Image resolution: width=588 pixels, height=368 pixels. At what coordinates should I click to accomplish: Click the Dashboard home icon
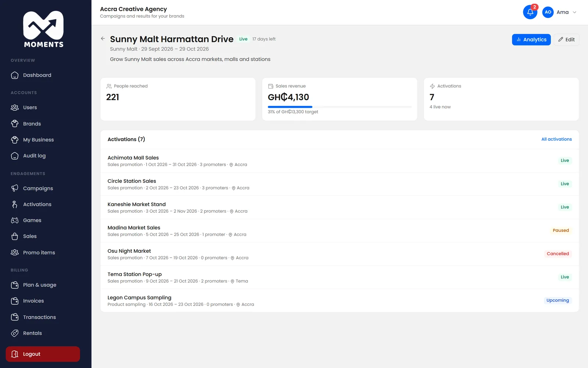(x=15, y=75)
